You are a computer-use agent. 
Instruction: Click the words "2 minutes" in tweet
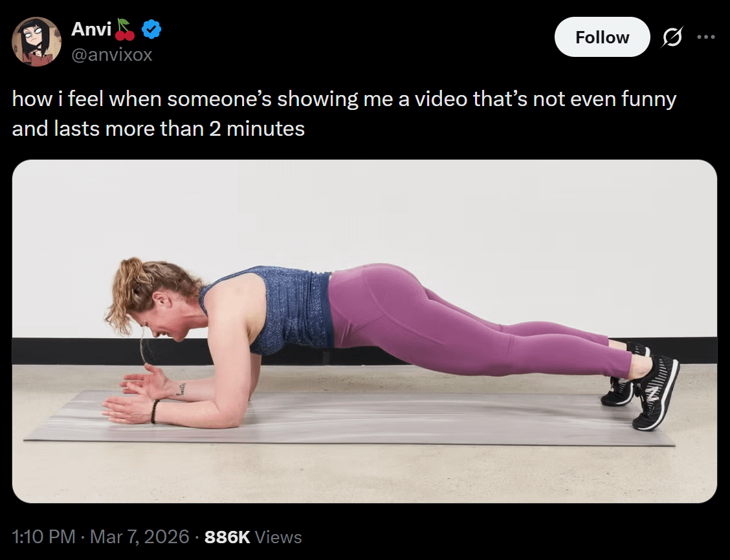[x=256, y=129]
